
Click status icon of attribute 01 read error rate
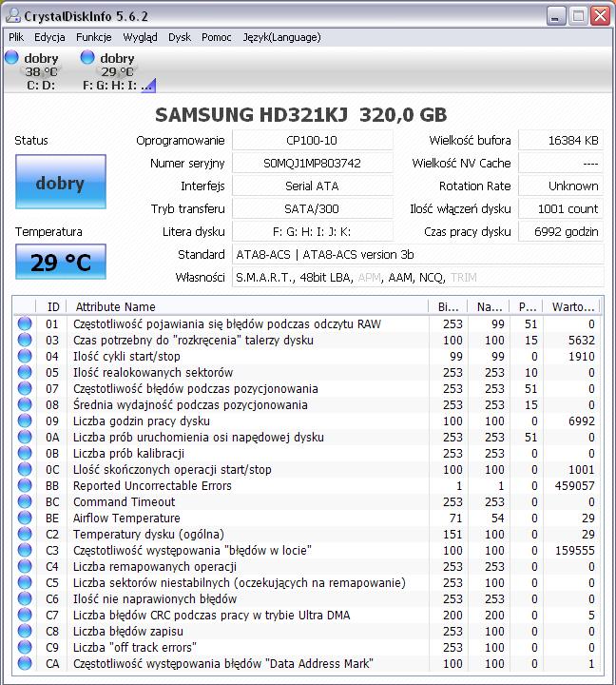(25, 323)
